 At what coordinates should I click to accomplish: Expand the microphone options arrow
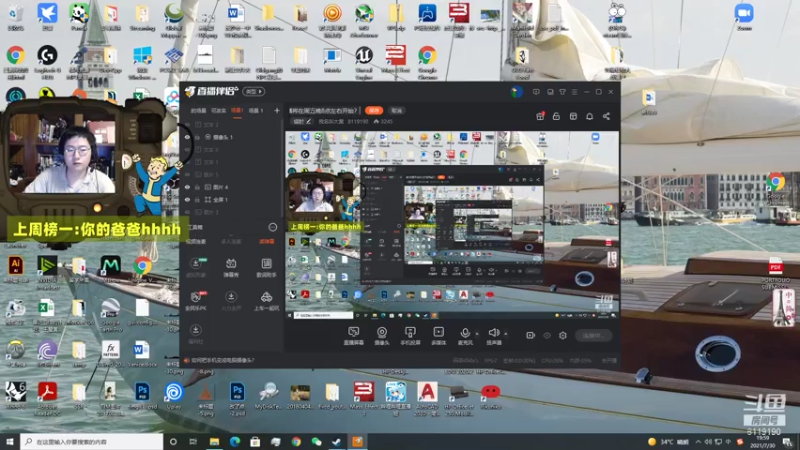[477, 334]
